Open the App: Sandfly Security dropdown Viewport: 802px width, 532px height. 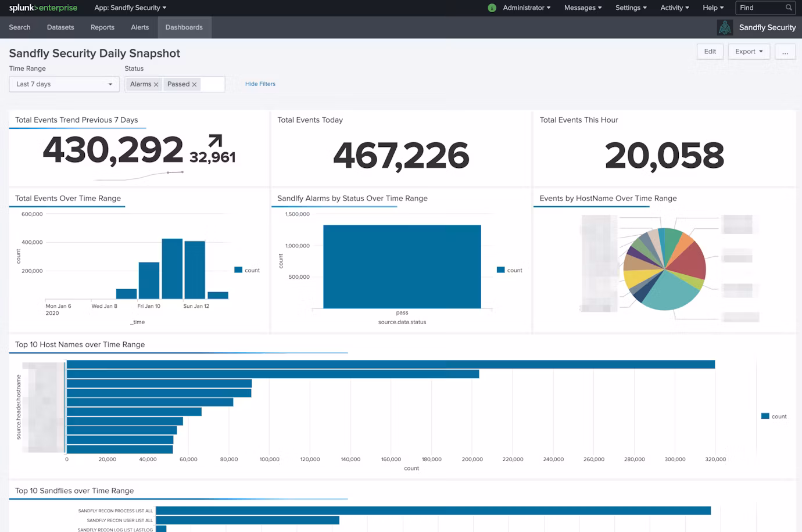[130, 8]
